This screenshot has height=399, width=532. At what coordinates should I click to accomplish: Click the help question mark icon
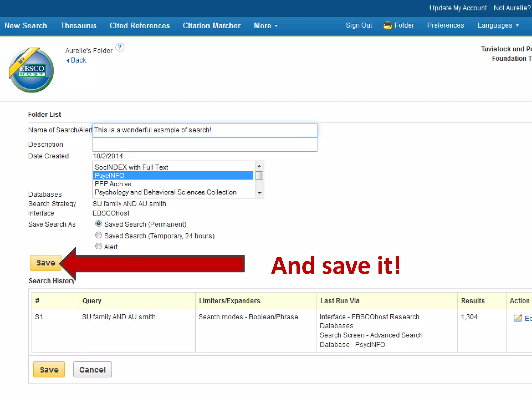[x=120, y=48]
